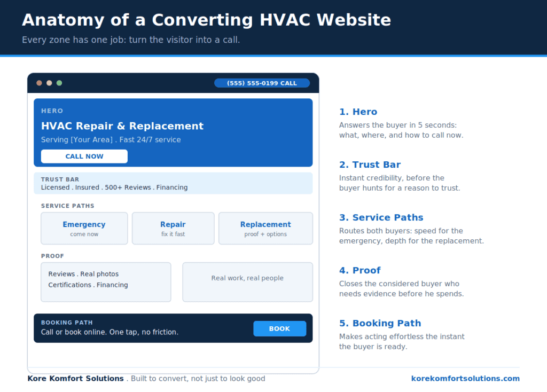Screen dimensions: 547x392
Task: Select the 'HVAC Repair & Replacement' hero headline
Action: click(x=122, y=126)
